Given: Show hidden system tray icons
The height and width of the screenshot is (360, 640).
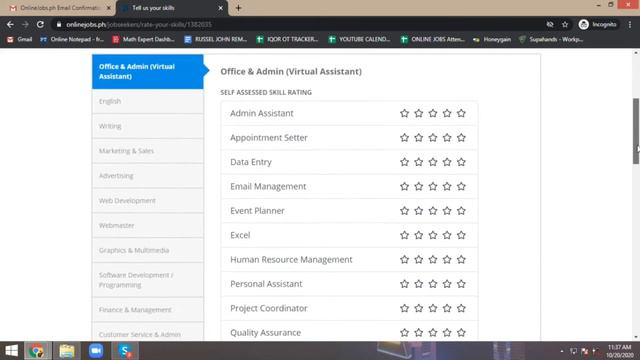Looking at the screenshot, I should tap(562, 351).
